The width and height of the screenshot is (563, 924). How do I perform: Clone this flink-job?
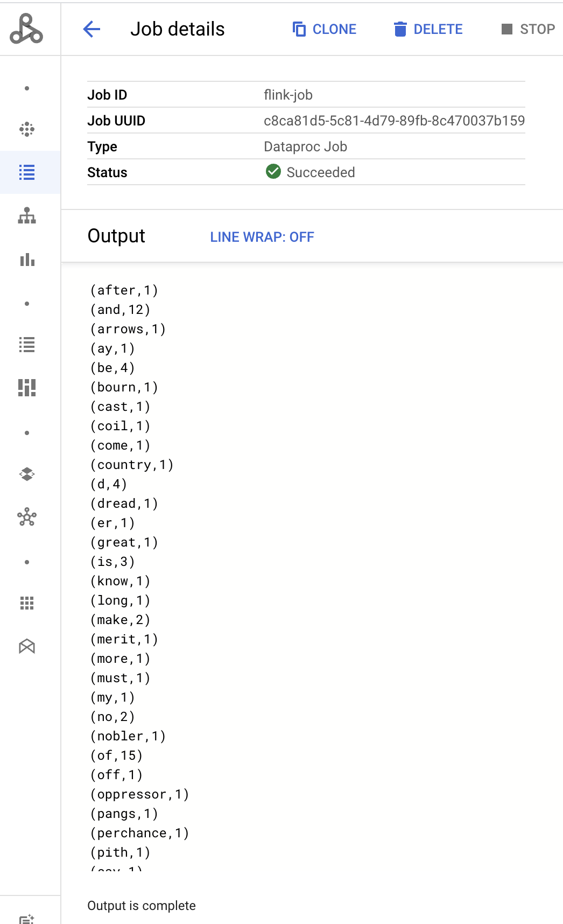click(x=325, y=29)
